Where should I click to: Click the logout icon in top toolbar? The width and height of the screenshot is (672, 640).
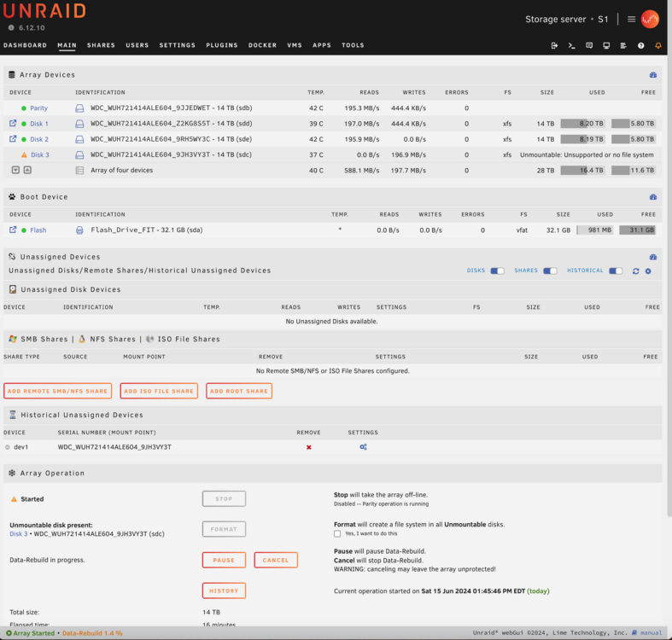click(554, 45)
